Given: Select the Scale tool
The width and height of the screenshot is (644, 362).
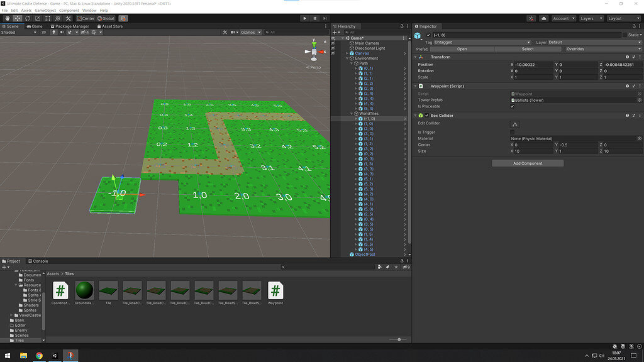Looking at the screenshot, I should coord(38,19).
